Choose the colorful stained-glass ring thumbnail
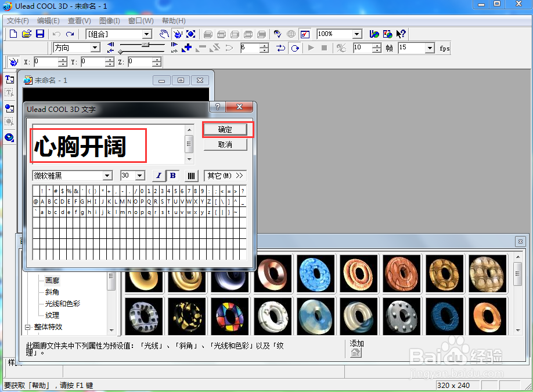533x392 pixels. pos(230,316)
